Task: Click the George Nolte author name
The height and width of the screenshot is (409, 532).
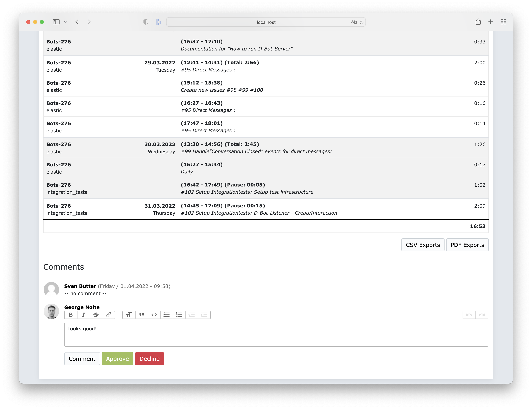Action: pyautogui.click(x=82, y=307)
